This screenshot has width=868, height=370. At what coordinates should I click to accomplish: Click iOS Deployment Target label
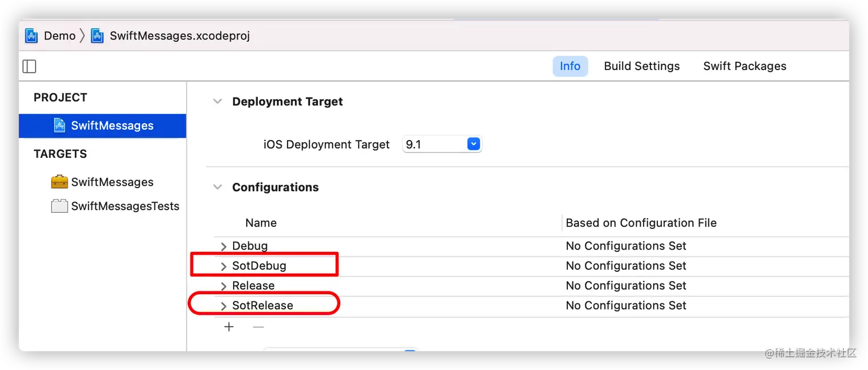(327, 145)
